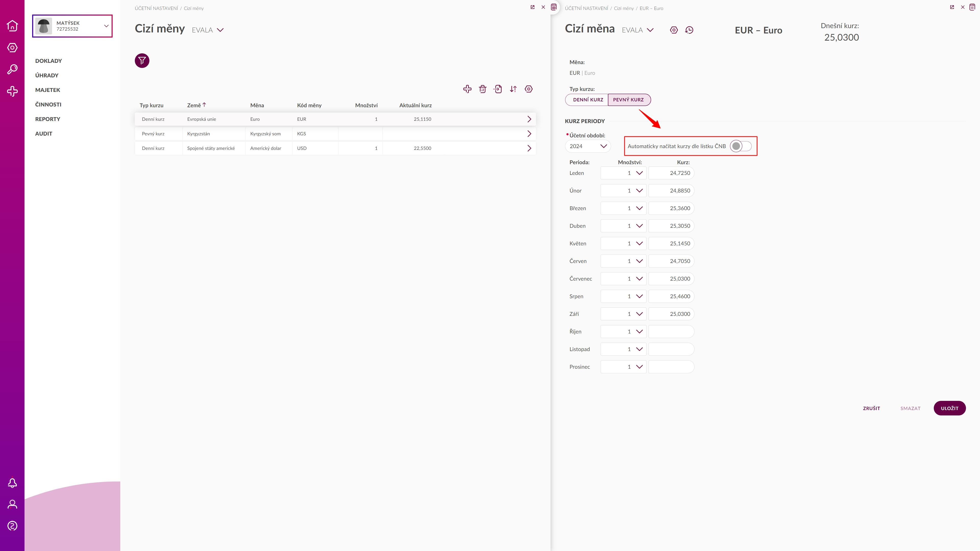The height and width of the screenshot is (551, 980).
Task: Click the filter funnel button
Action: tap(142, 61)
